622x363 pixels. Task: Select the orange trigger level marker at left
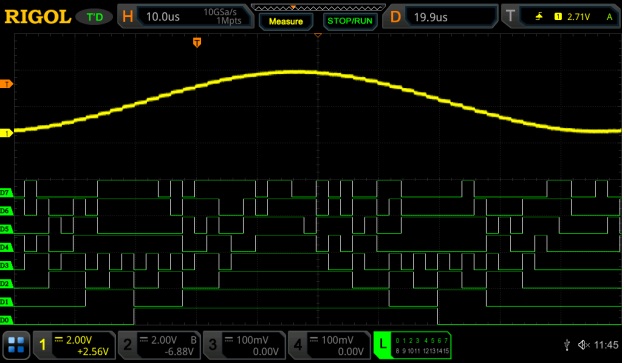click(x=6, y=84)
